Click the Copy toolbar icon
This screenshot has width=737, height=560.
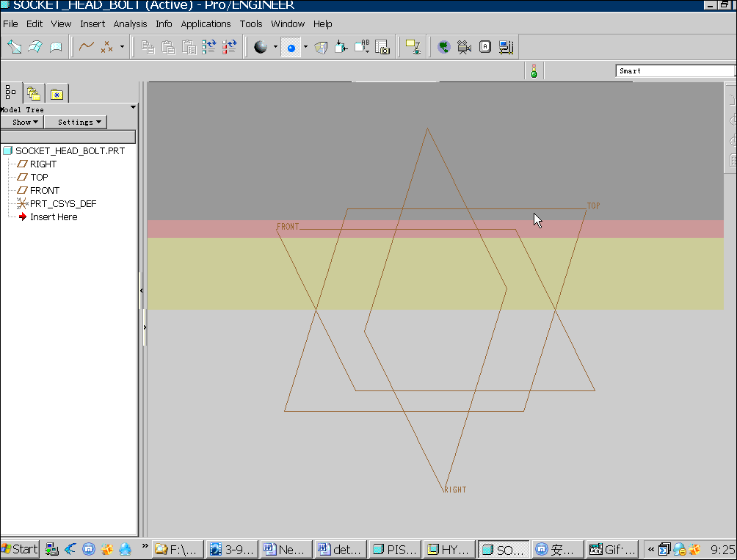[148, 47]
